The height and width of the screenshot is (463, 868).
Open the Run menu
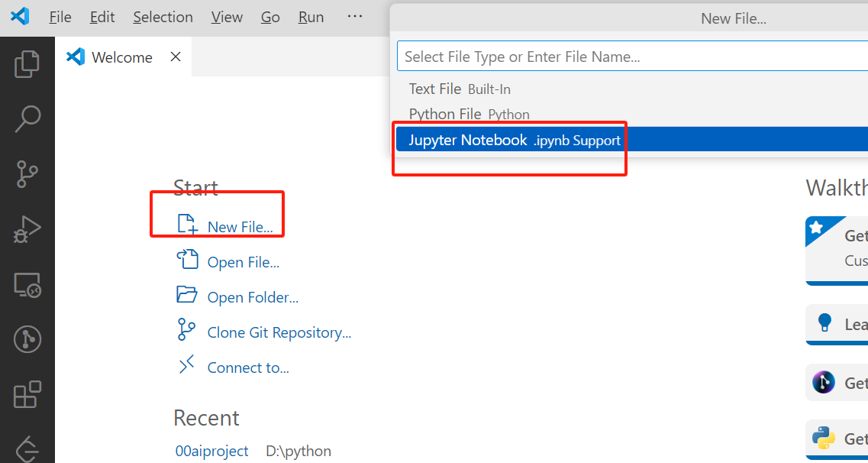(x=311, y=17)
